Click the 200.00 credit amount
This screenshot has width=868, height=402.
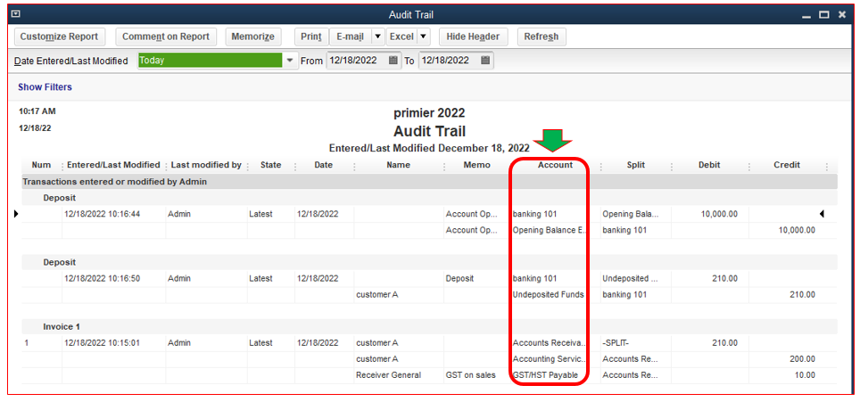[802, 359]
